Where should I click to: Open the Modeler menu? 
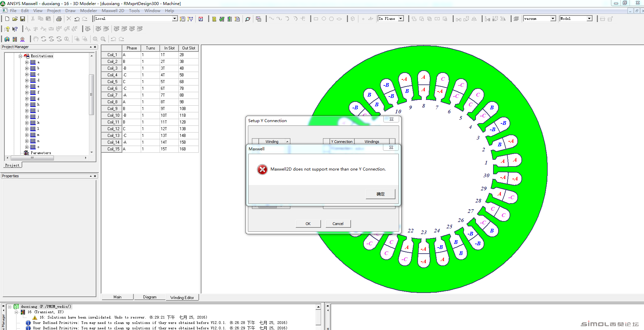coord(89,11)
